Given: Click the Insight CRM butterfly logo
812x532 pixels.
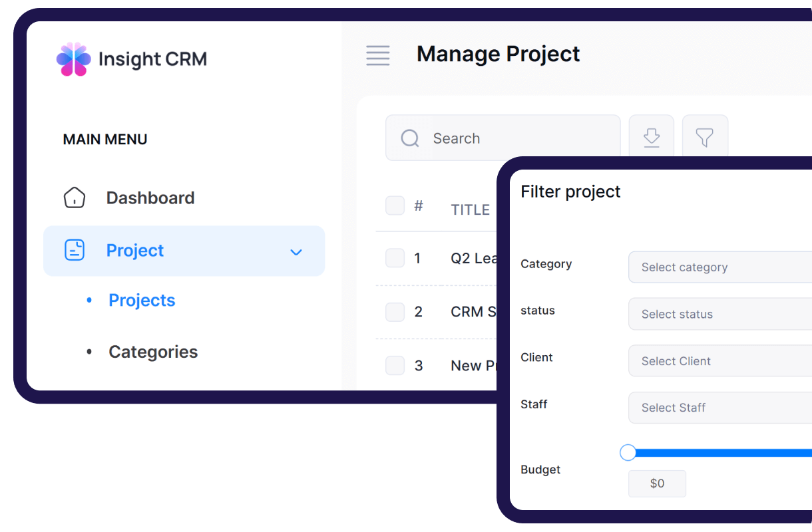Looking at the screenshot, I should (x=73, y=59).
